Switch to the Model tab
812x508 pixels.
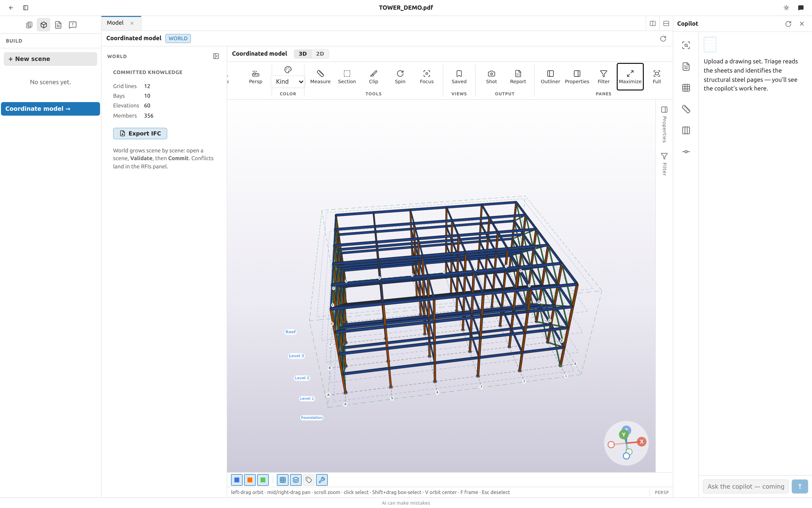pos(115,23)
